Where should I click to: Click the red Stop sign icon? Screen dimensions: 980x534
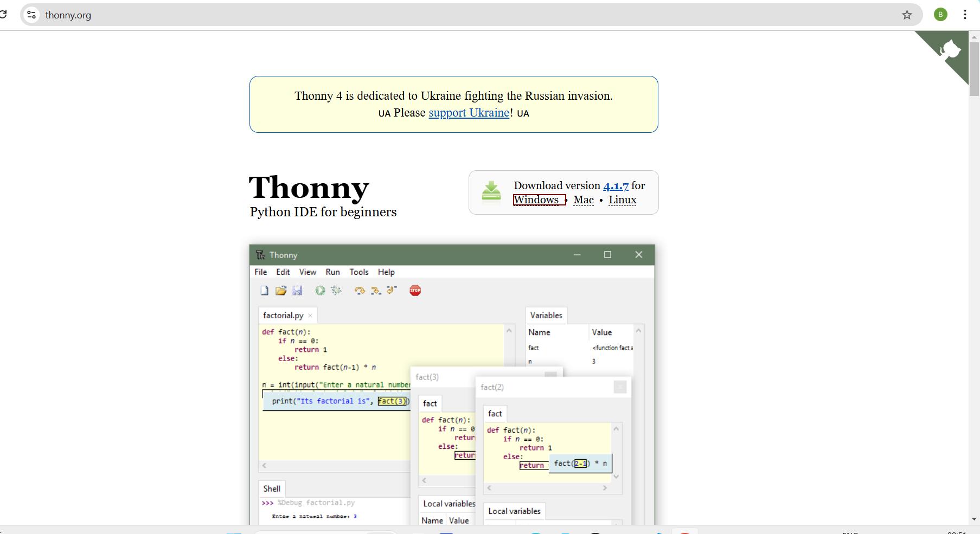point(415,291)
